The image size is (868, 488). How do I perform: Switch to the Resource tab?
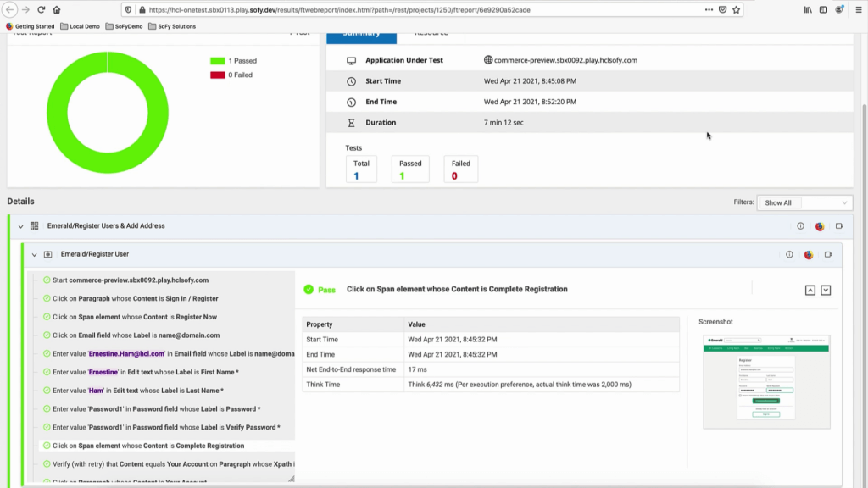tap(431, 34)
